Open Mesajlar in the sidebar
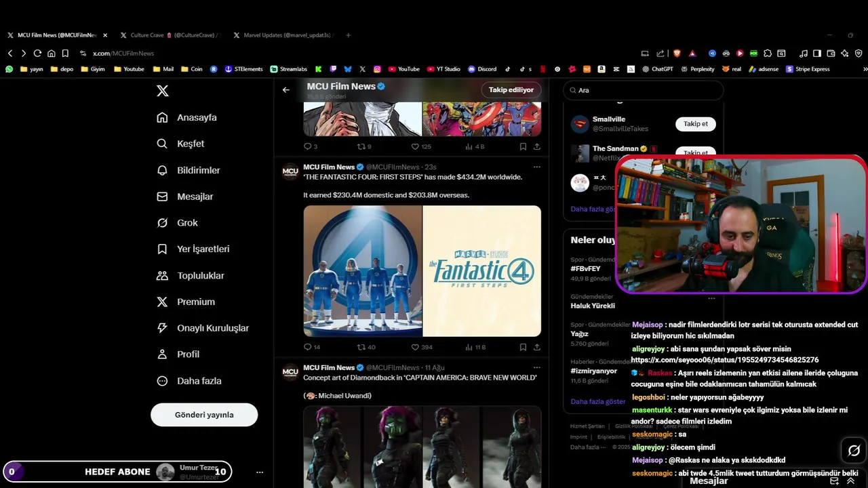 [x=184, y=197]
